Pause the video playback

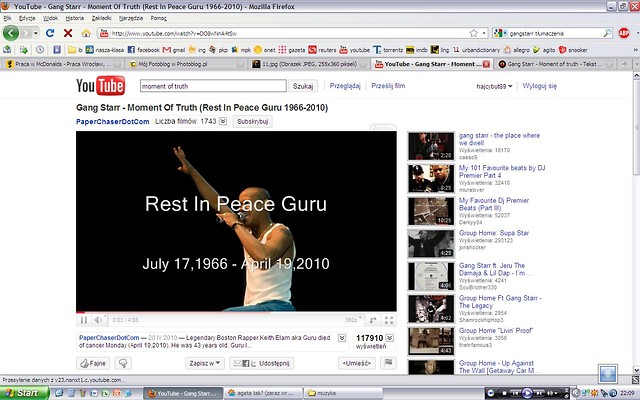tap(84, 320)
